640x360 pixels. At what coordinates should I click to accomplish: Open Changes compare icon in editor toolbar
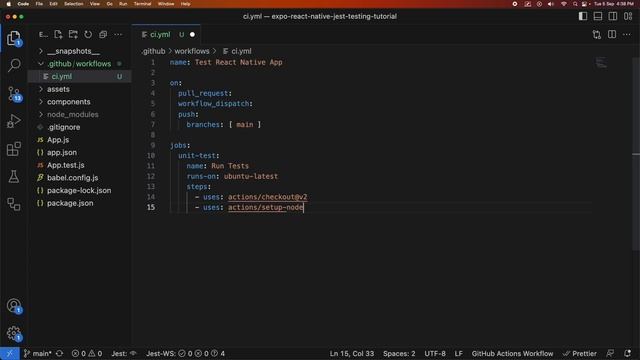597,35
